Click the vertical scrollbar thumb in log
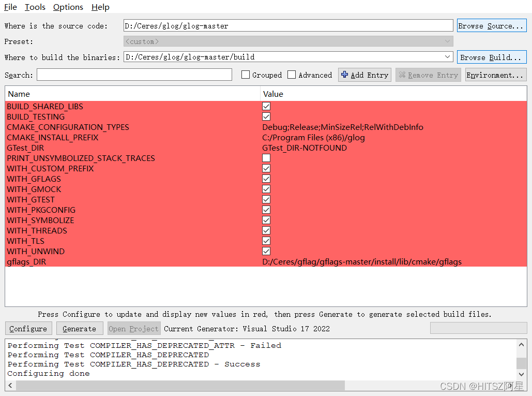Image resolution: width=532 pixels, height=396 pixels. 522,363
